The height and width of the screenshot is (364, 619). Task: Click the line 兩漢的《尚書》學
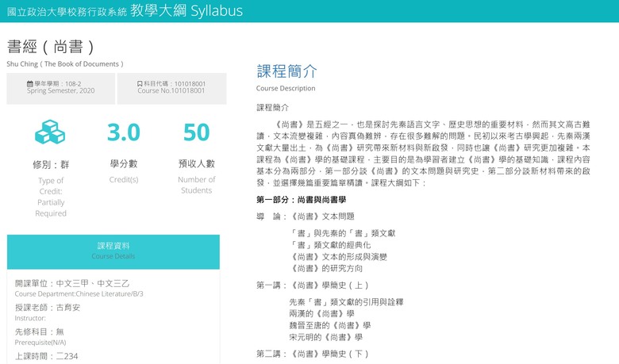[x=321, y=313]
